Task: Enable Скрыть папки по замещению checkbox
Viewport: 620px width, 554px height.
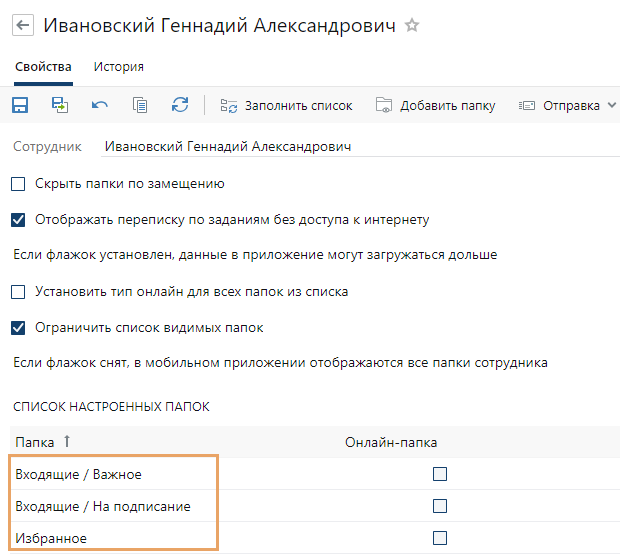Action: point(18,184)
